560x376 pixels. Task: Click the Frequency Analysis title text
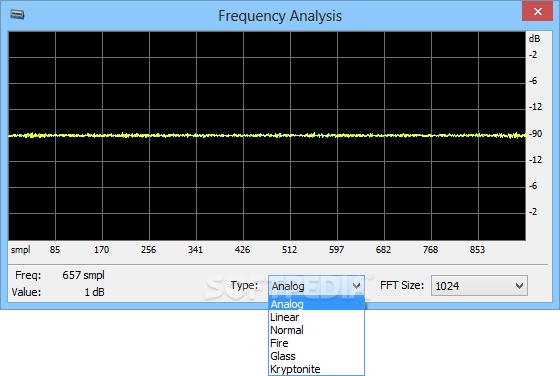(x=280, y=16)
